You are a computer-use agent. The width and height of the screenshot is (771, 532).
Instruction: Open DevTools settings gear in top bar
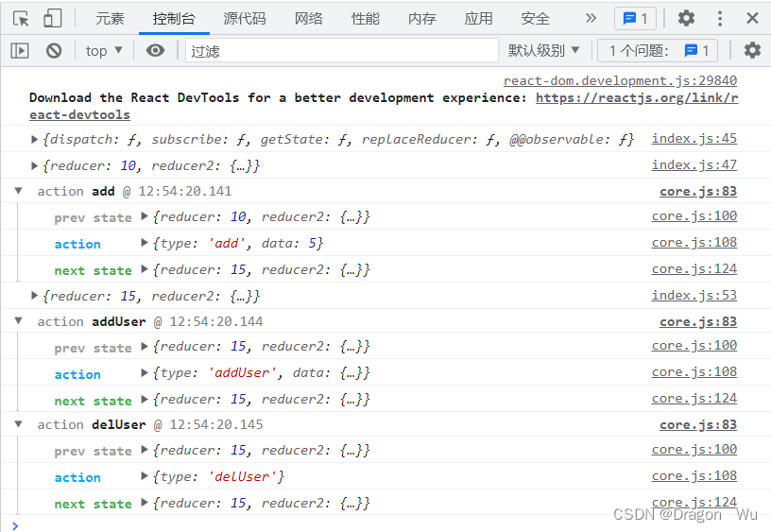click(686, 19)
